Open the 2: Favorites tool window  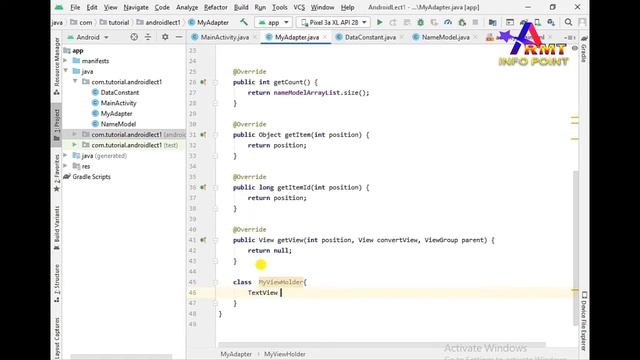point(57,173)
